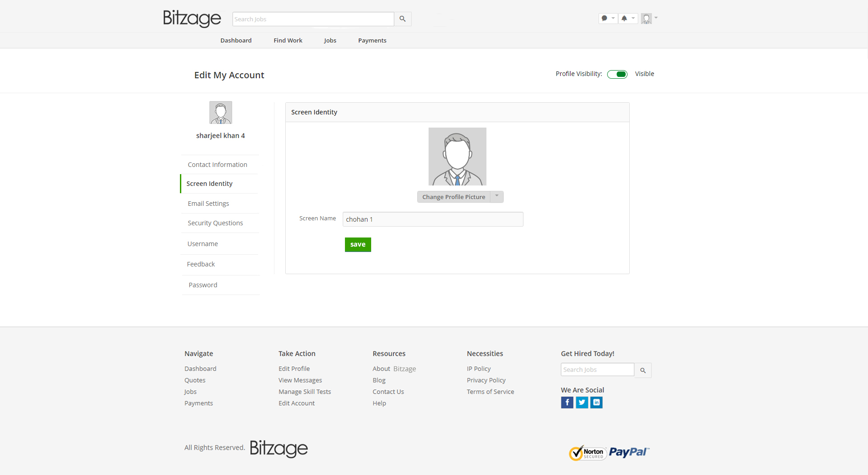Open the Privacy Policy link
Screen dimensions: 868x475
pos(486,380)
